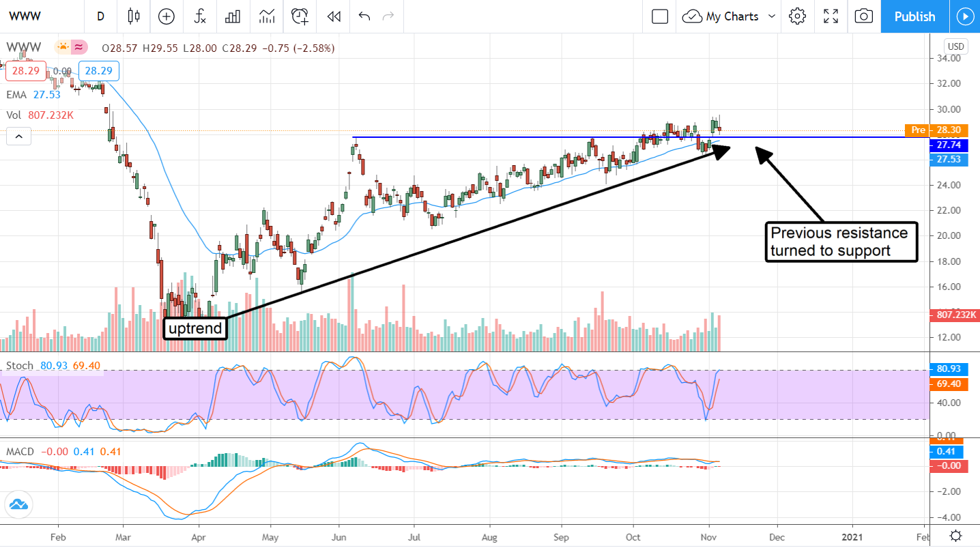
Task: Click the pink approximate-equal badge next to WWW
Action: click(79, 47)
